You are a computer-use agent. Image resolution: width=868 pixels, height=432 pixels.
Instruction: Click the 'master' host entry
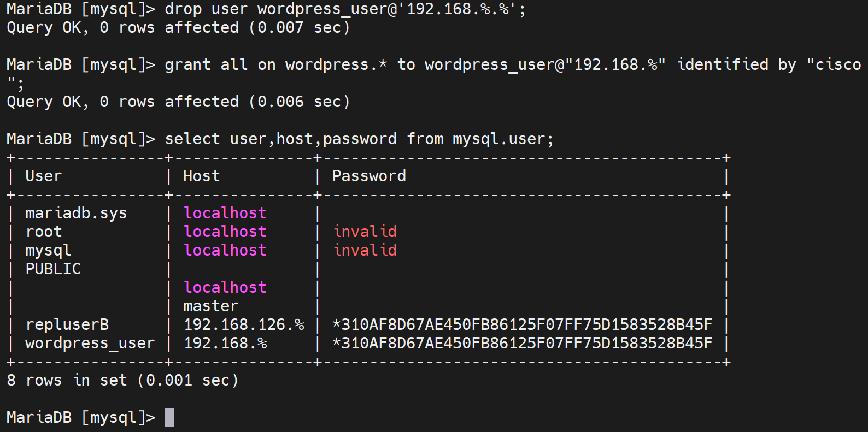coord(210,306)
